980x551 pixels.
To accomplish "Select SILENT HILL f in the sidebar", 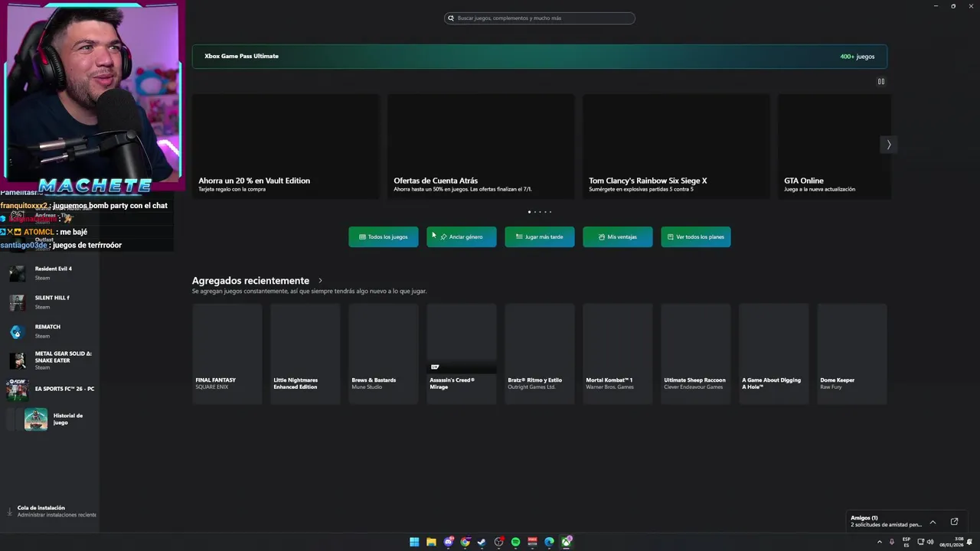I will click(x=51, y=302).
